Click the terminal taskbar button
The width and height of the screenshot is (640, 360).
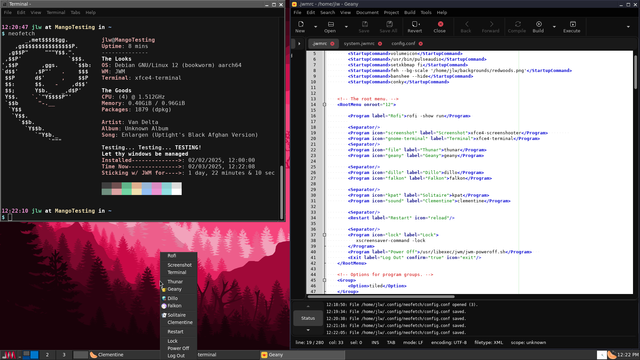[x=228, y=355]
